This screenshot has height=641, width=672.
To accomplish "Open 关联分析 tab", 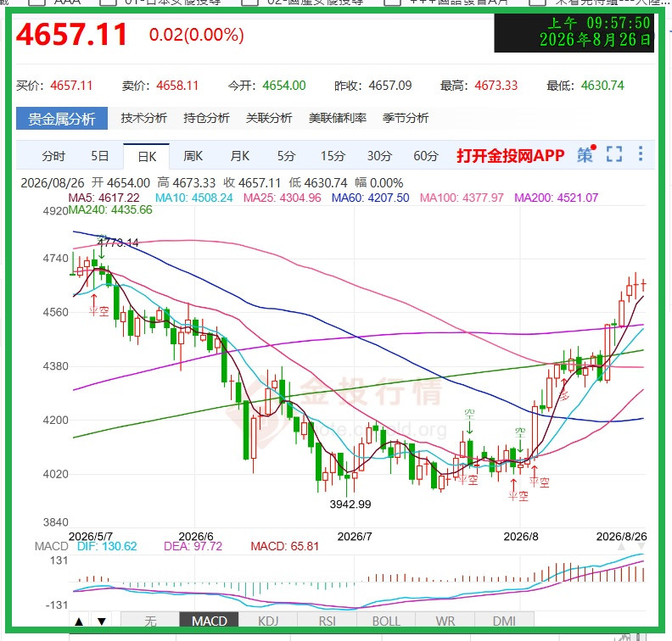I will [269, 118].
